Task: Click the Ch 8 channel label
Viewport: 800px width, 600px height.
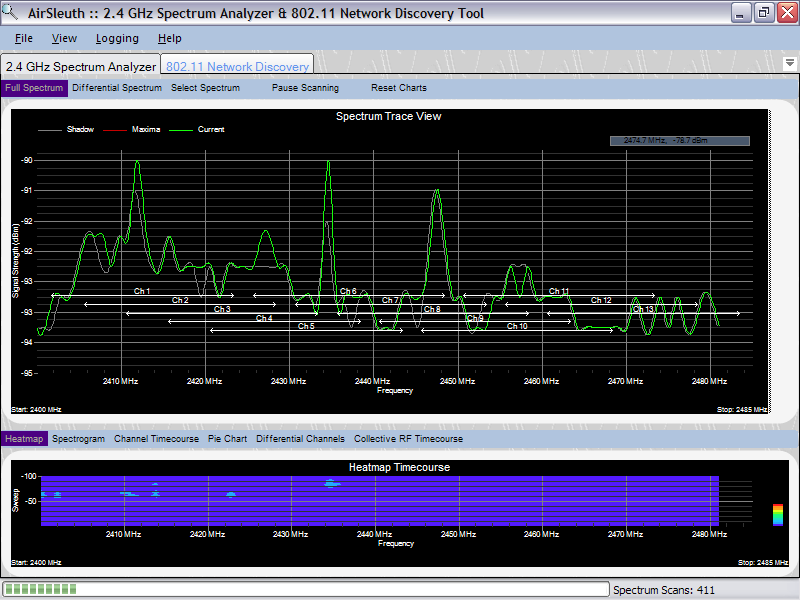Action: 432,309
